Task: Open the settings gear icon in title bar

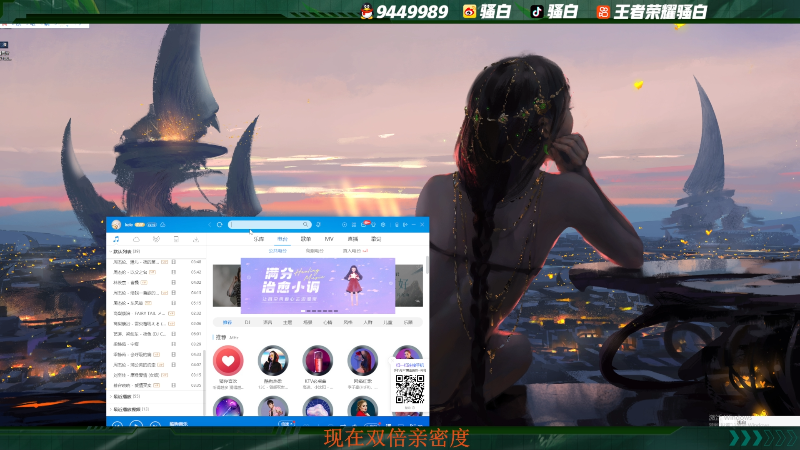Action: click(383, 224)
